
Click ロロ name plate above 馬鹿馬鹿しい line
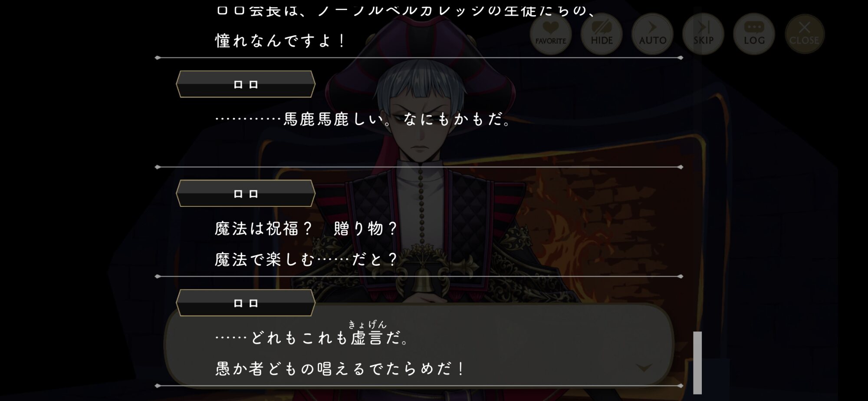(x=246, y=84)
